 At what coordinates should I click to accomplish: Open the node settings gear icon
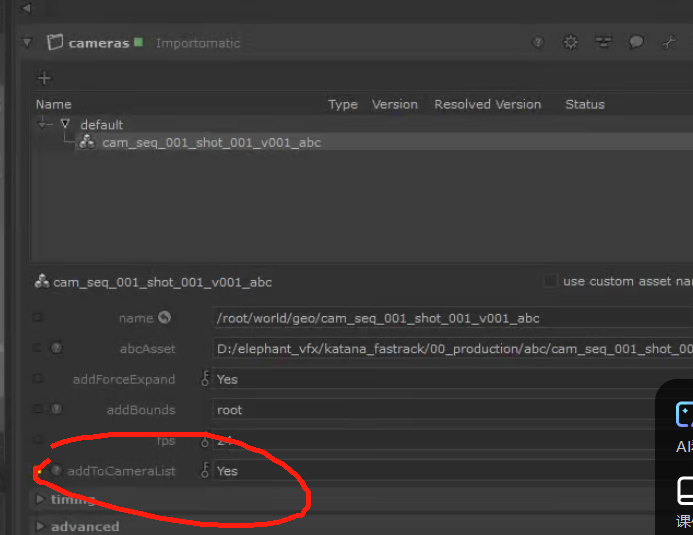pyautogui.click(x=570, y=43)
